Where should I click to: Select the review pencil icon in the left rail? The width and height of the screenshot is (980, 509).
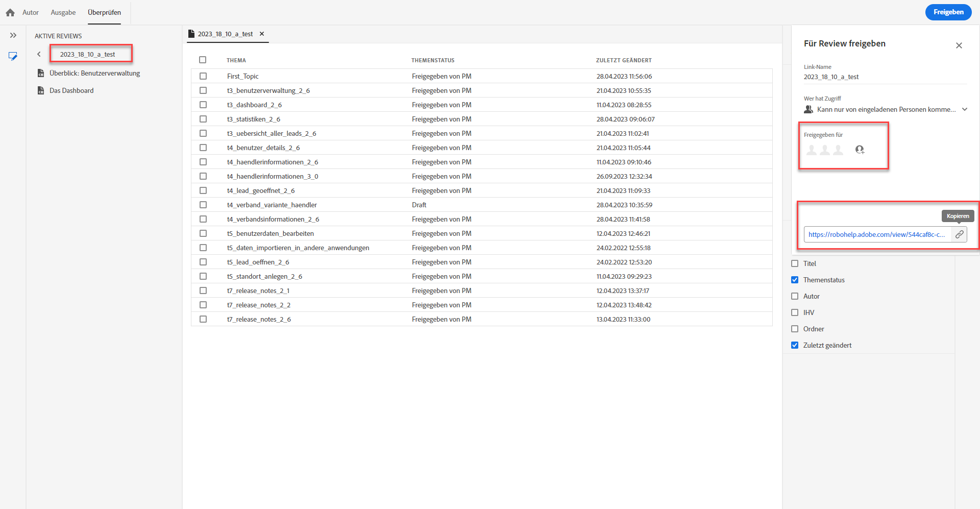point(13,56)
